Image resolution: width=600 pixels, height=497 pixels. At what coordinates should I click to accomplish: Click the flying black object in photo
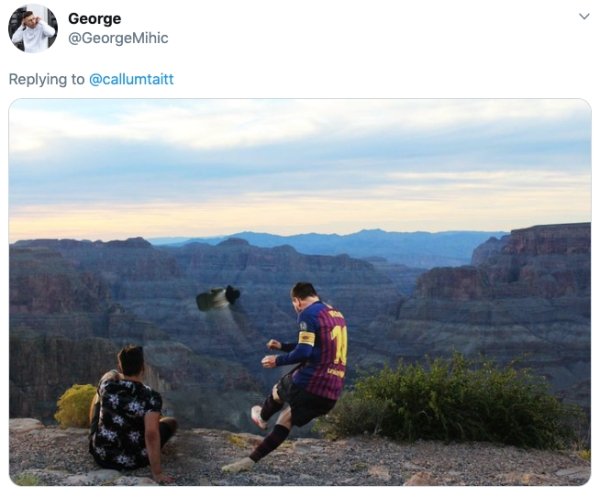click(x=218, y=297)
